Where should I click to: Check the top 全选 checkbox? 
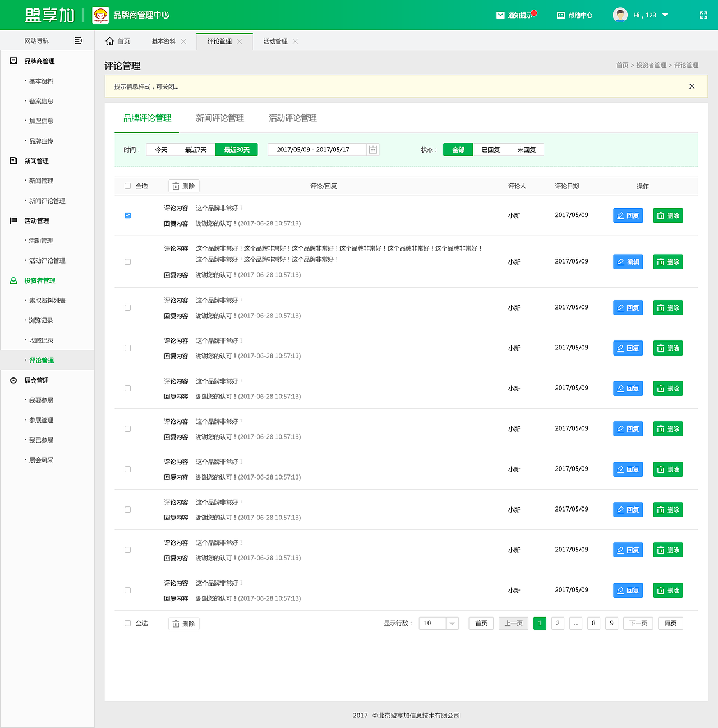tap(128, 186)
